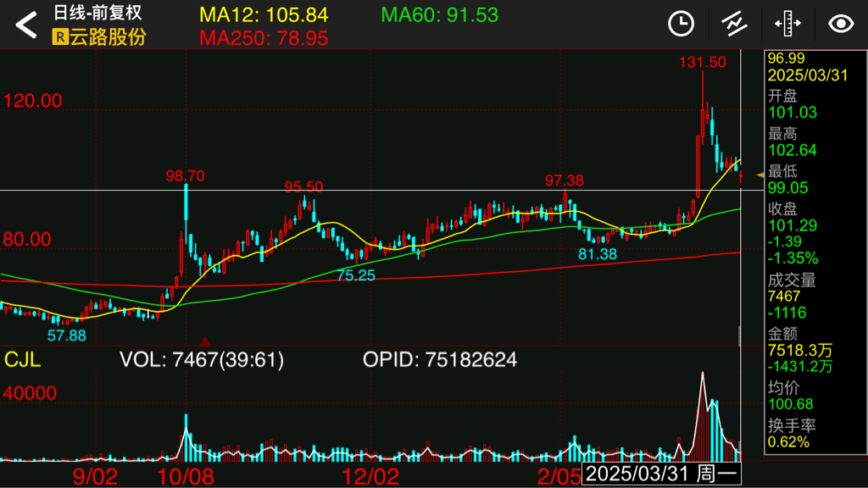The width and height of the screenshot is (868, 488).
Task: Click the 131.50 peak price label
Action: 702,62
